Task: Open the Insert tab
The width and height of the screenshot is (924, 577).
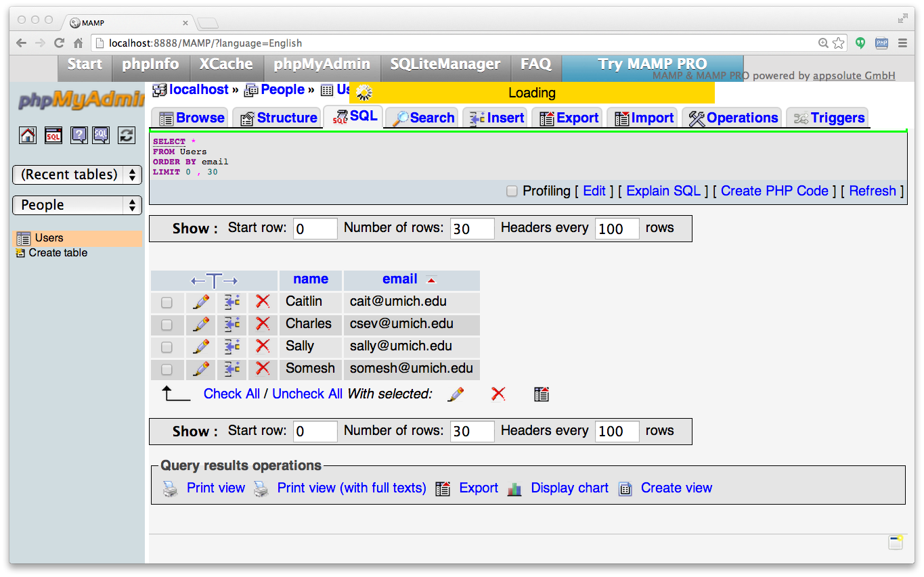Action: (x=496, y=118)
